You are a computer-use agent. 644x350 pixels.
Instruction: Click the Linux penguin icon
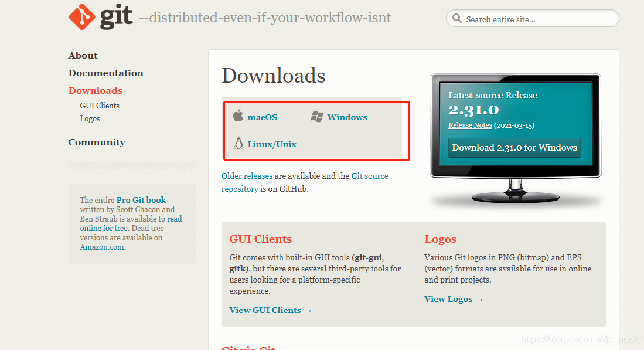coord(238,144)
